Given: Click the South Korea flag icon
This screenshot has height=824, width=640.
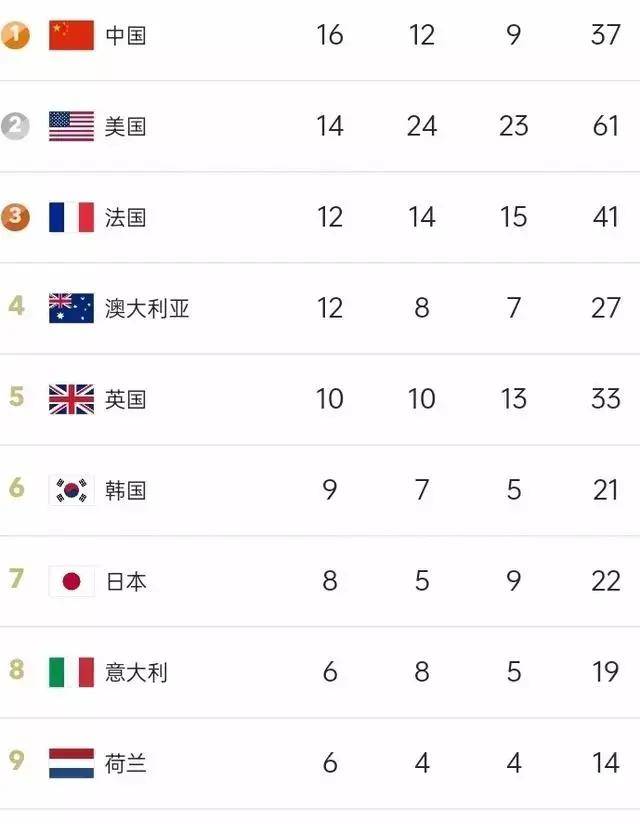Looking at the screenshot, I should 71,490.
